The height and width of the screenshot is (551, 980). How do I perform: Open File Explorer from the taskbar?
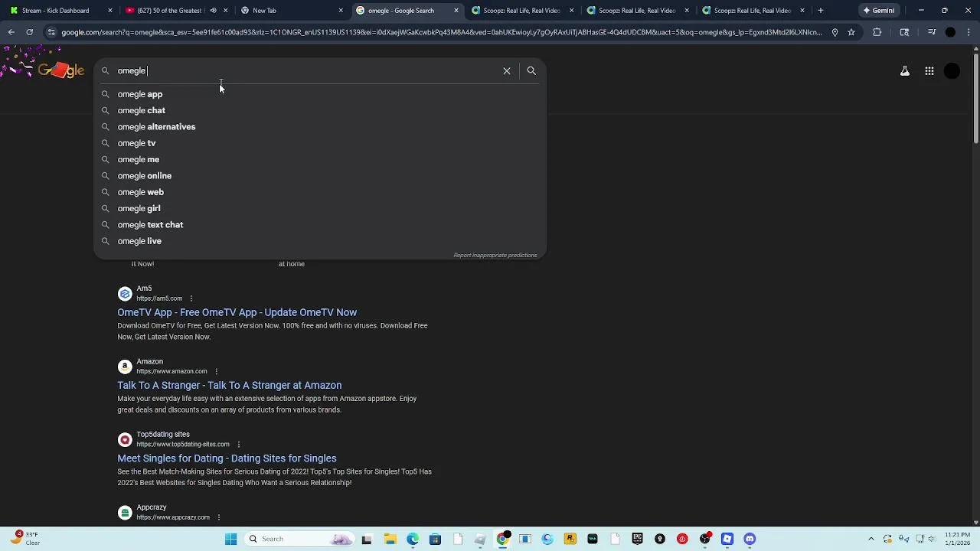coord(390,539)
